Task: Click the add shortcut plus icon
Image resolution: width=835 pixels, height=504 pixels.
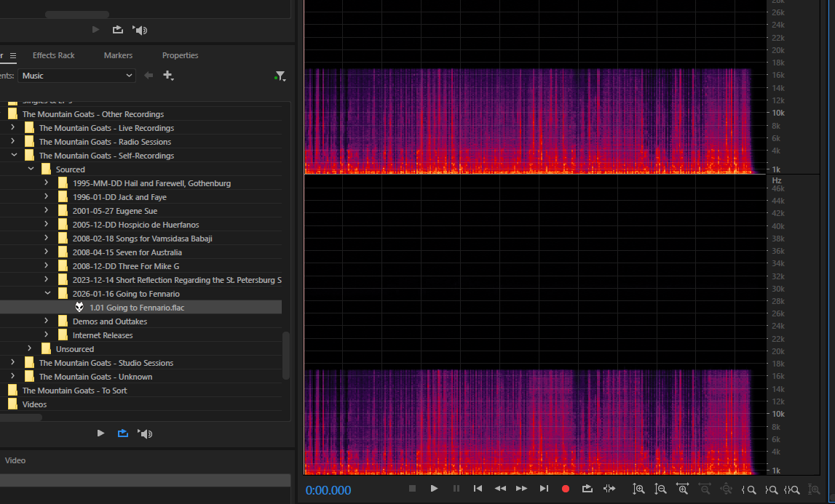Action: click(168, 76)
